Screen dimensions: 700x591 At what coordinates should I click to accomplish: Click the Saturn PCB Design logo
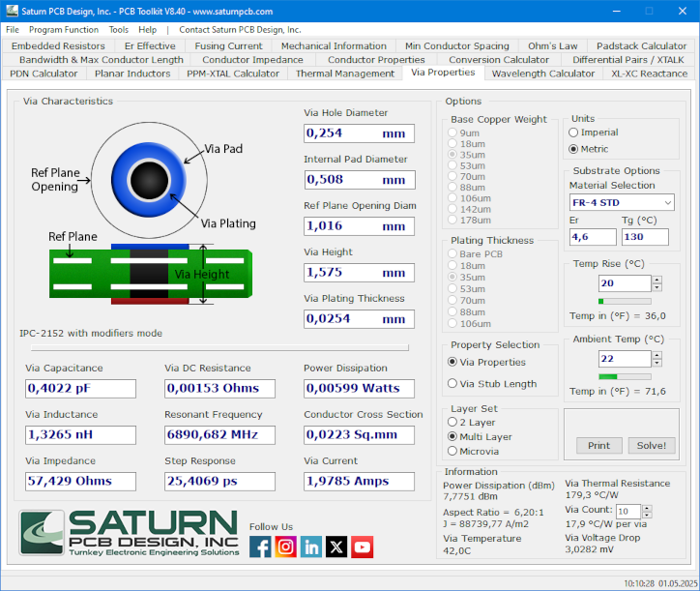pyautogui.click(x=129, y=533)
